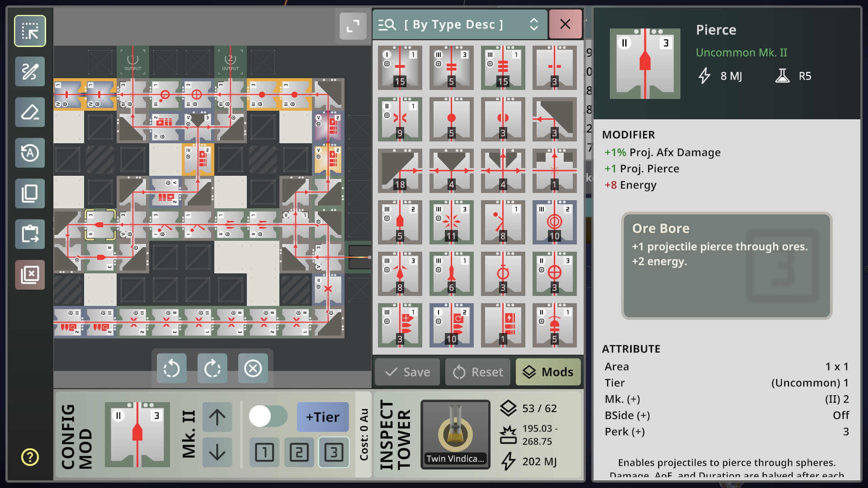Select perk option 1
The image size is (868, 488).
tap(264, 452)
